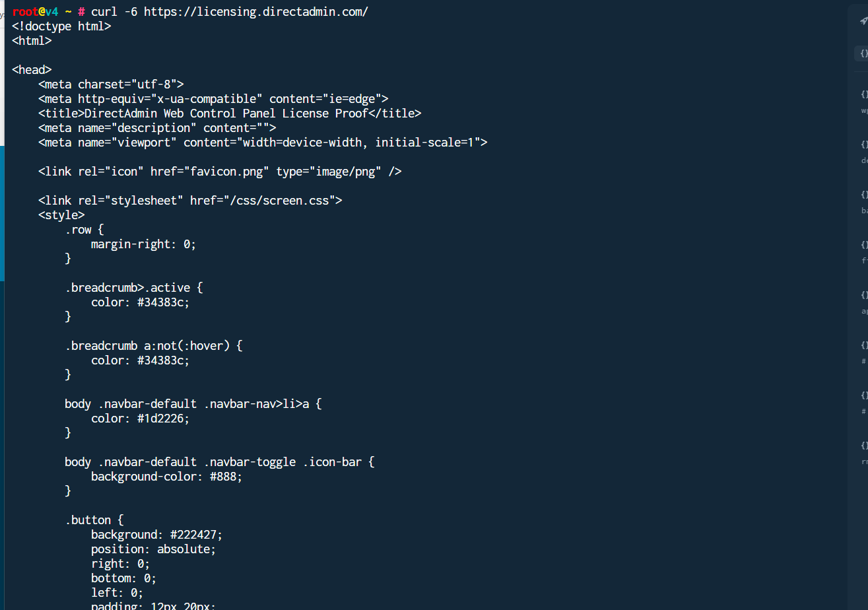The image size is (868, 610).
Task: Click snippet icon between 'ba' and 'ap' entries
Action: 864,245
